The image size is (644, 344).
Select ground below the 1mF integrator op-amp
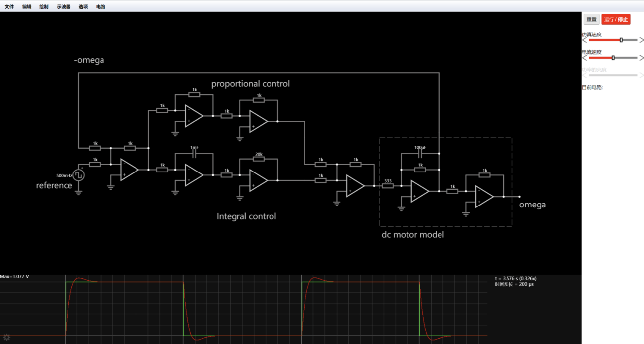tap(175, 192)
